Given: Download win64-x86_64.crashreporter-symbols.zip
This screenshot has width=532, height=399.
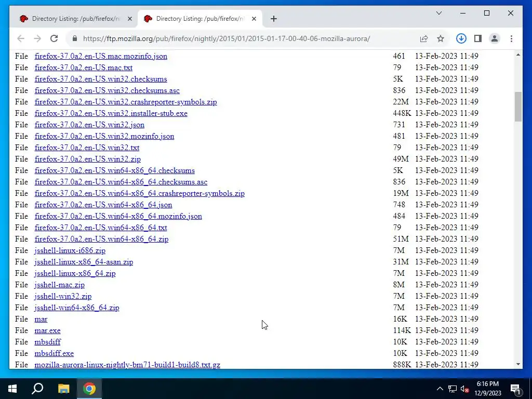Looking at the screenshot, I should point(139,193).
